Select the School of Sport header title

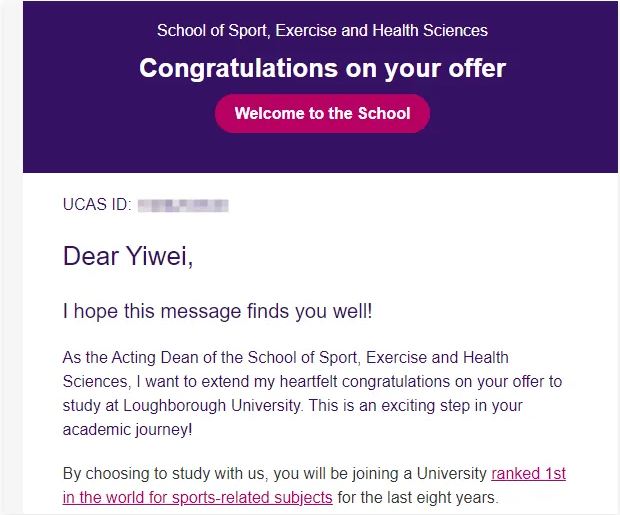322,31
